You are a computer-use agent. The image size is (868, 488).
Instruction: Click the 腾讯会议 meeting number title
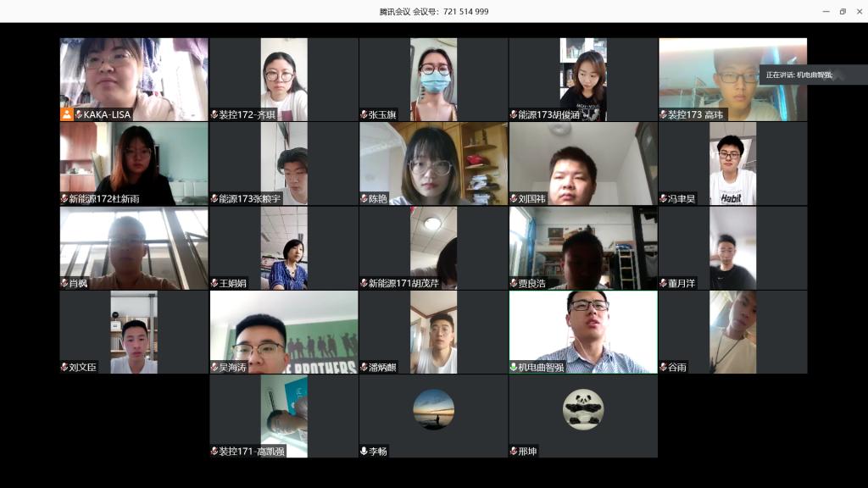tap(434, 11)
